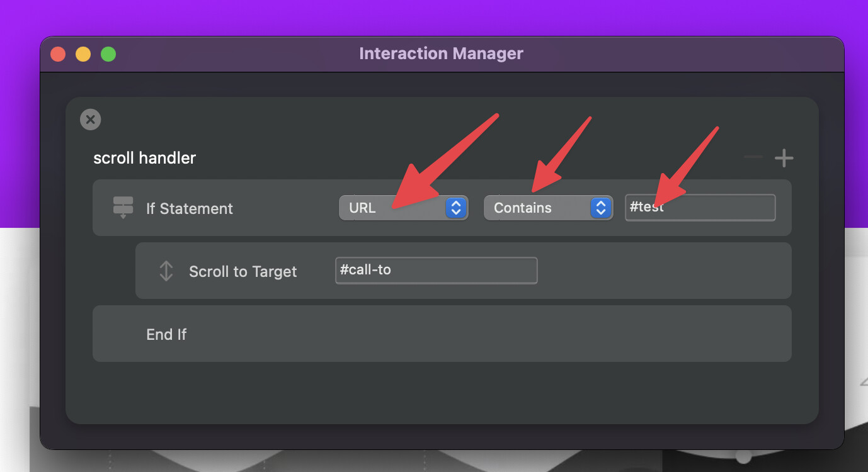
Task: Focus the #call-to target input field
Action: tap(436, 271)
